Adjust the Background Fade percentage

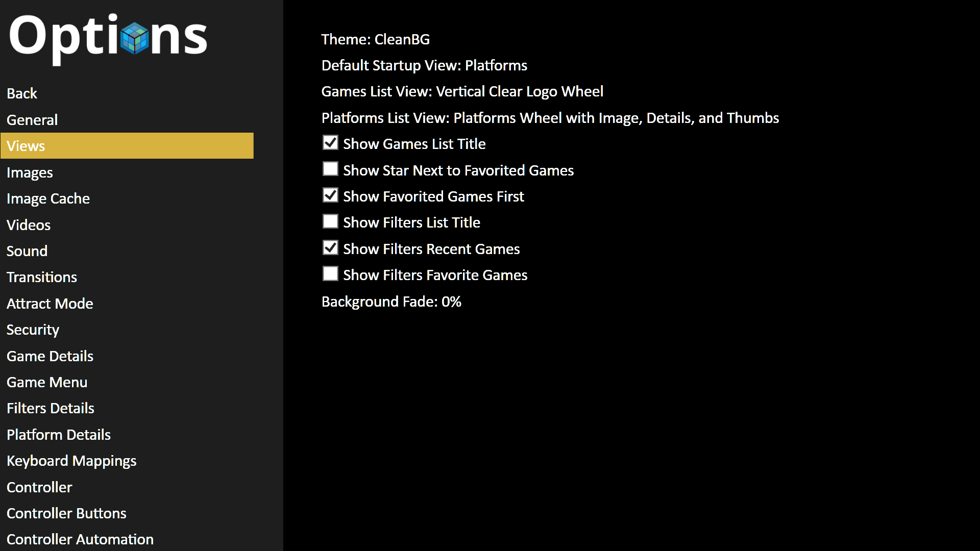click(x=391, y=302)
